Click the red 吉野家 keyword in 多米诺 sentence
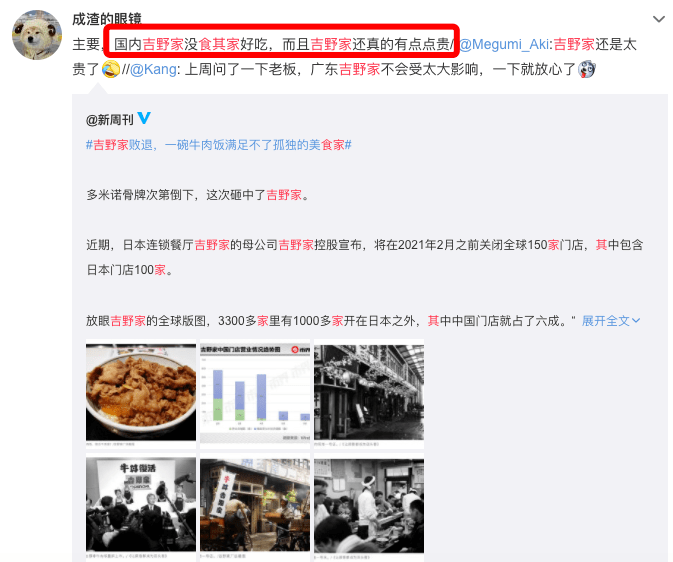This screenshot has width=673, height=562. click(284, 195)
